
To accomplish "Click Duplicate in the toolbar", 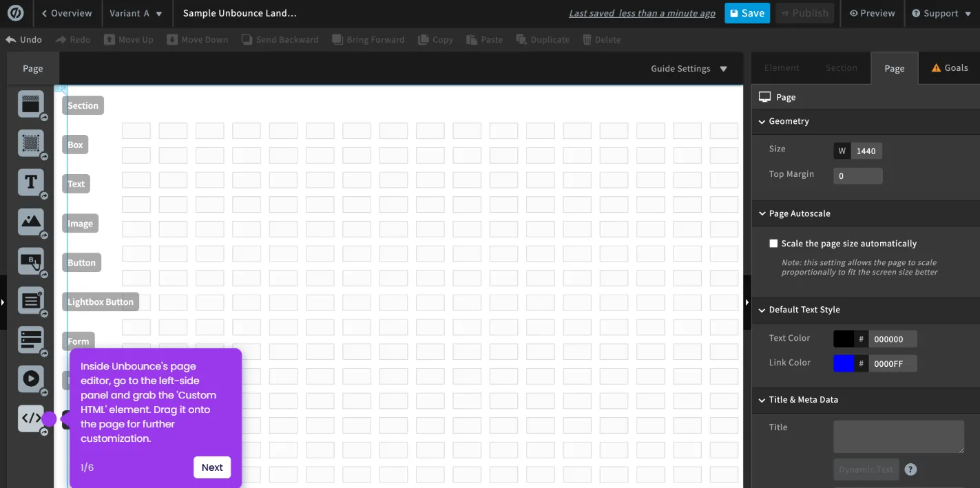I will (x=543, y=39).
